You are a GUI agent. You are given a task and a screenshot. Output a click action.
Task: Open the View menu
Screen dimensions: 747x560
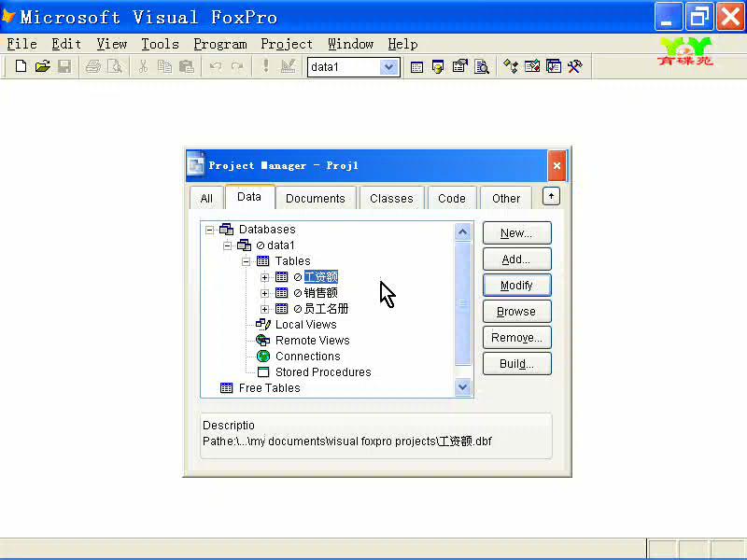tap(111, 44)
